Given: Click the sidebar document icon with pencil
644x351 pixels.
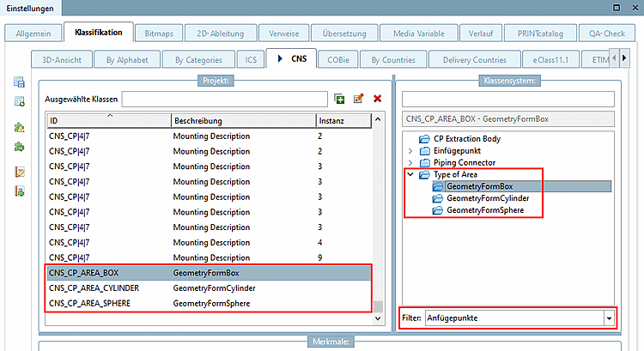Looking at the screenshot, I should (x=19, y=171).
